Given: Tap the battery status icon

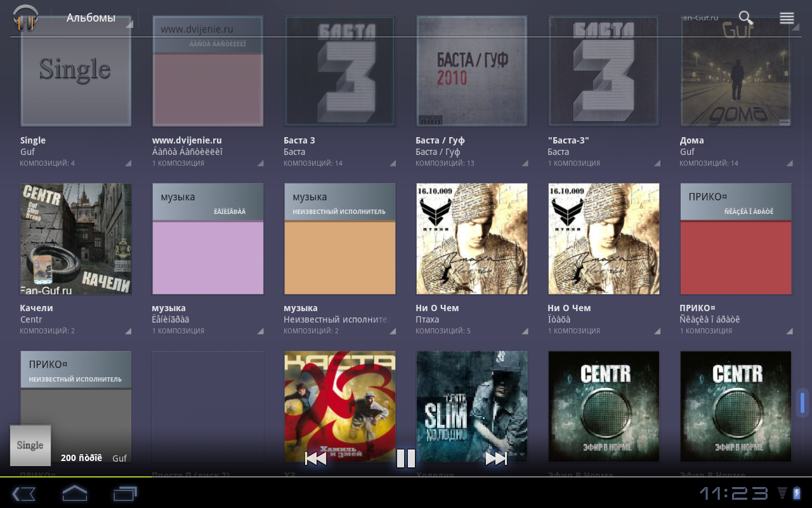Looking at the screenshot, I should [797, 493].
